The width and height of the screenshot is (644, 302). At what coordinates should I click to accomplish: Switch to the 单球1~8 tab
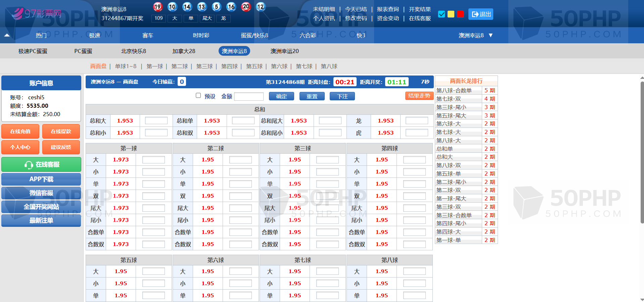(x=126, y=66)
